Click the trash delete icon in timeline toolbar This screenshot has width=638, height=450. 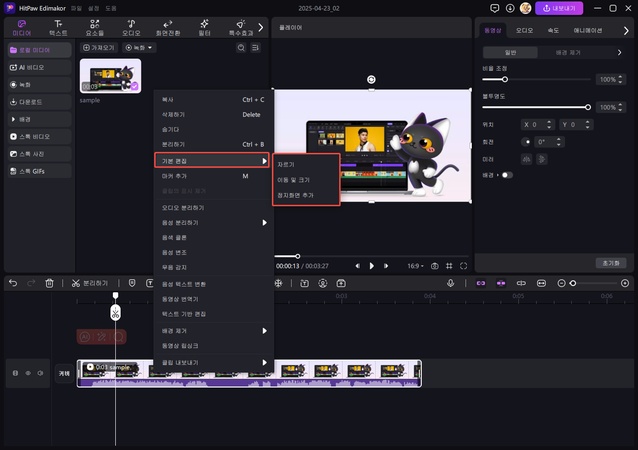(49, 283)
